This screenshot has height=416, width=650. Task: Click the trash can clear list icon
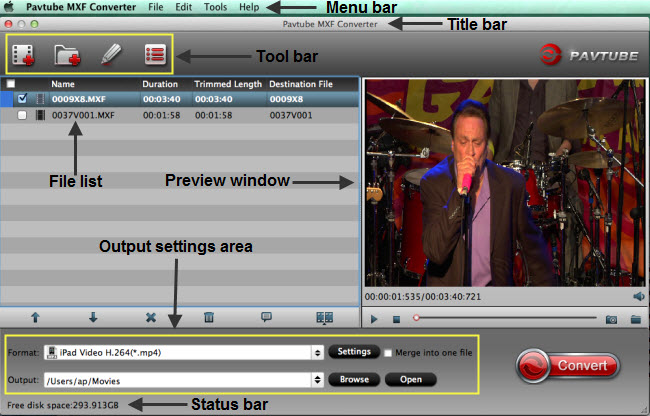pos(209,318)
